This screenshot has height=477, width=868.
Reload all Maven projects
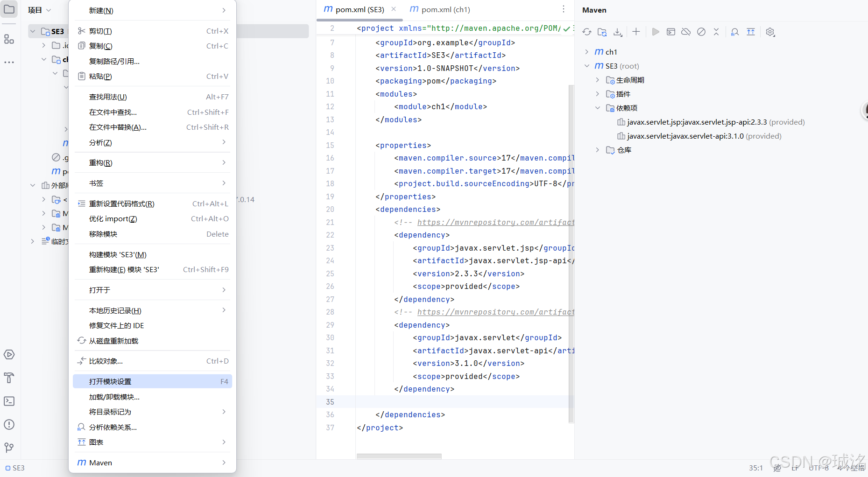point(587,32)
